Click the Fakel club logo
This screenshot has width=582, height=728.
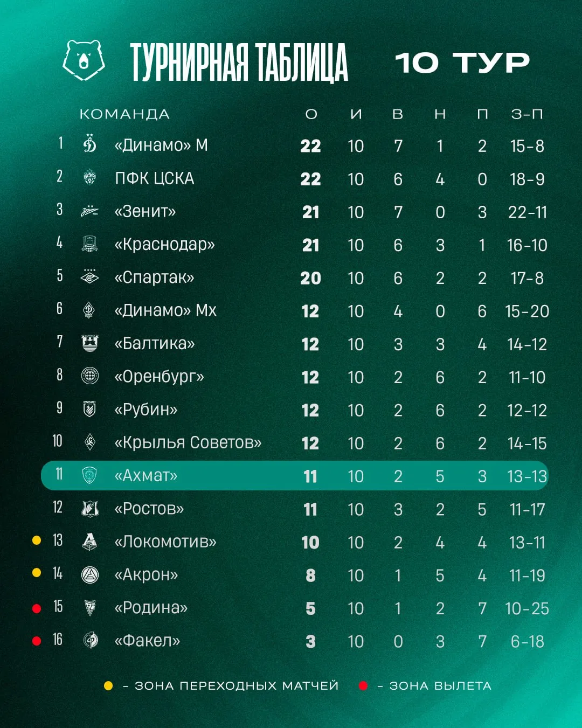[90, 641]
